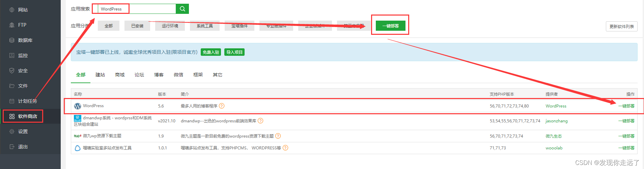The image size is (644, 169).
Task: Select the 全部 tab under the banner
Action: point(81,75)
